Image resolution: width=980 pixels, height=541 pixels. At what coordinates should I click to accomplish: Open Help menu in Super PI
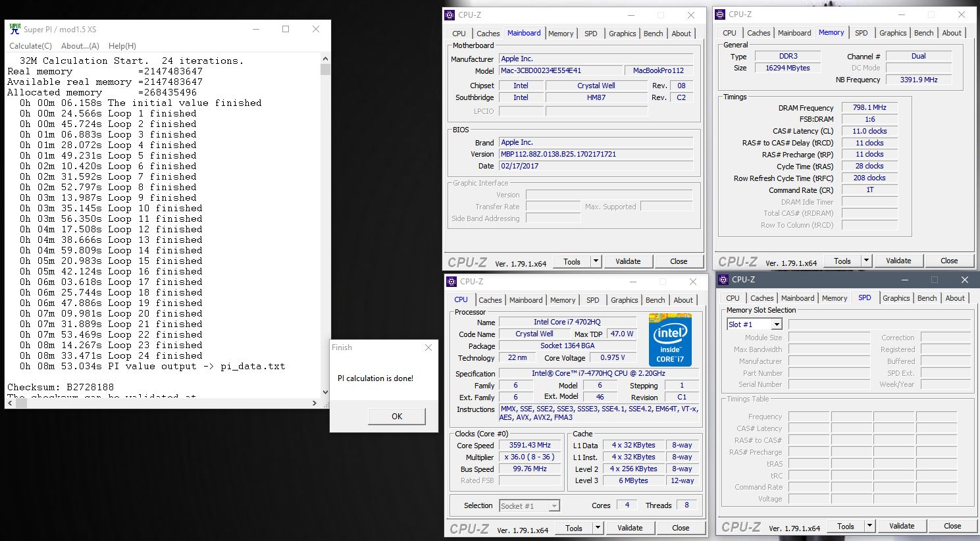tap(122, 46)
